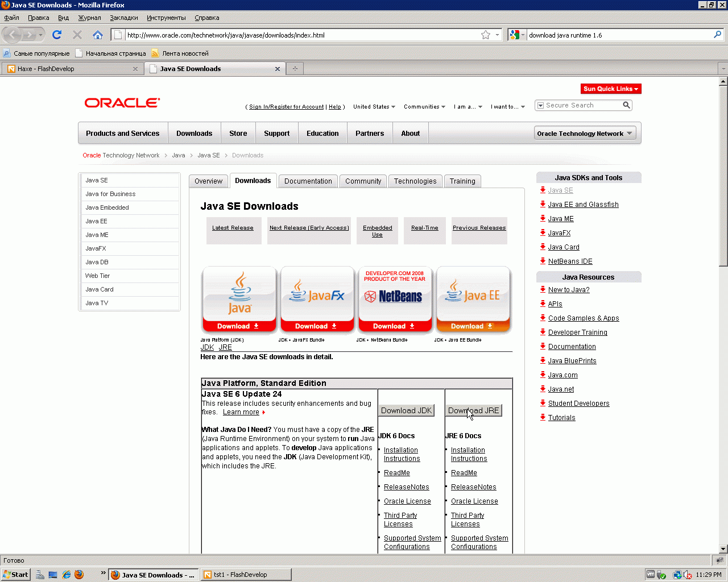The image size is (728, 582).
Task: Launch Firefox from the quick launch bar
Action: coord(79,575)
